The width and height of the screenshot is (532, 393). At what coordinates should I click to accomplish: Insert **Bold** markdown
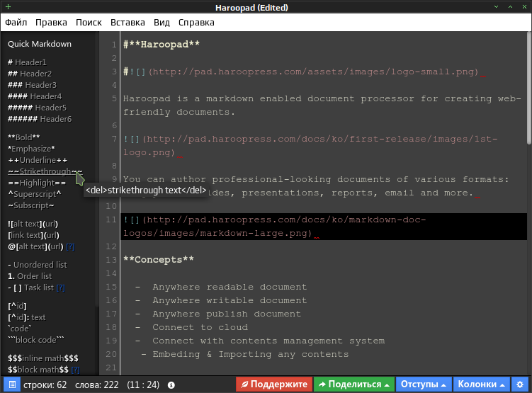coord(24,137)
